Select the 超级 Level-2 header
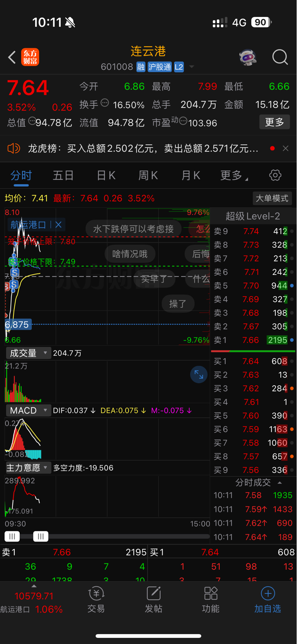This screenshot has width=297, height=644. 253,216
